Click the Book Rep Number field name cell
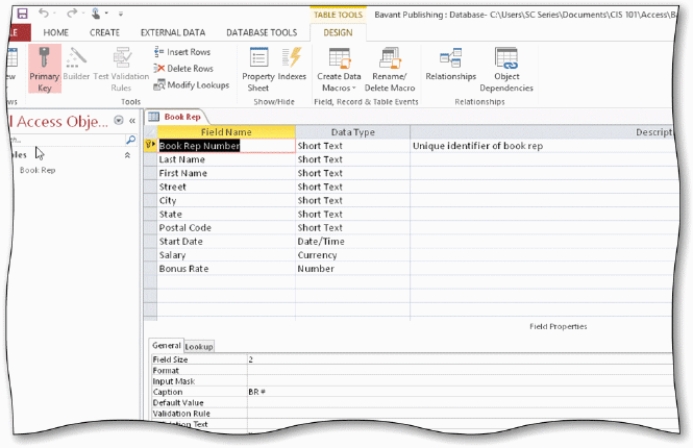 [x=226, y=146]
